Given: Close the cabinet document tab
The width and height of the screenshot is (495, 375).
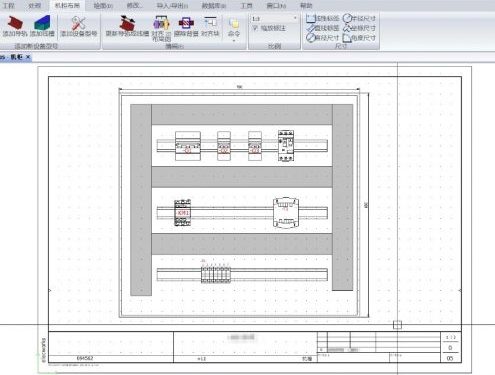Looking at the screenshot, I should (28, 57).
